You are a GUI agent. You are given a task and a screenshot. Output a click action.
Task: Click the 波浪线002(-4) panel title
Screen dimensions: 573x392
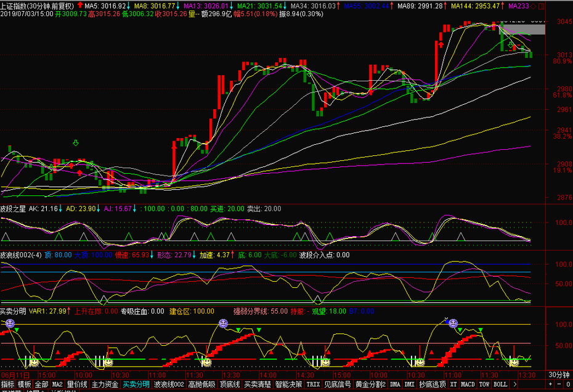21,255
